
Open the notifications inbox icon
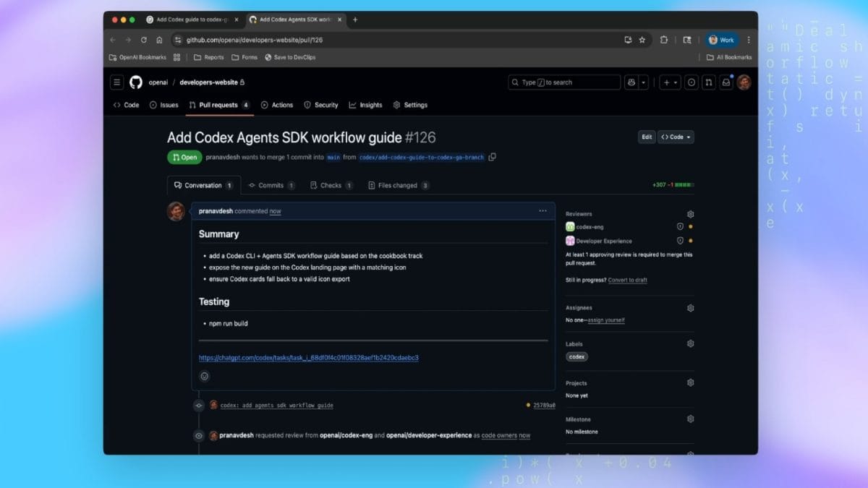tap(726, 82)
